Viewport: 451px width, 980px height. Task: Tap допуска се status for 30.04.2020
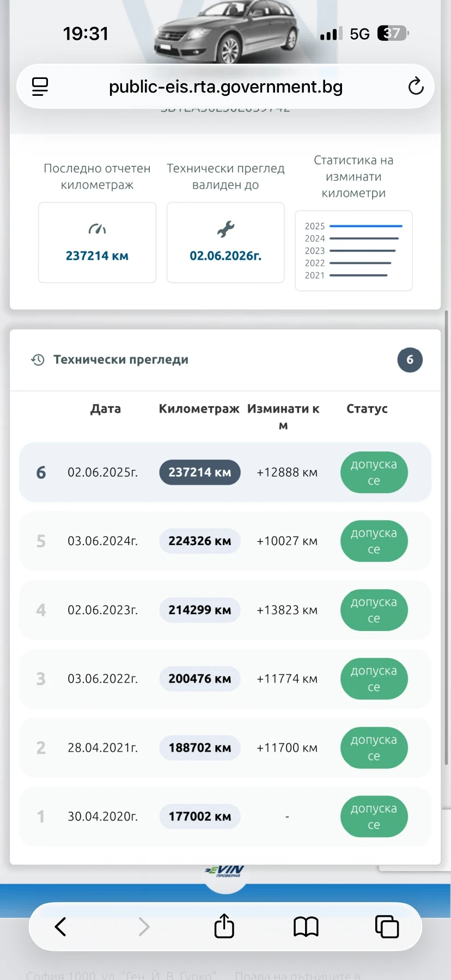374,817
